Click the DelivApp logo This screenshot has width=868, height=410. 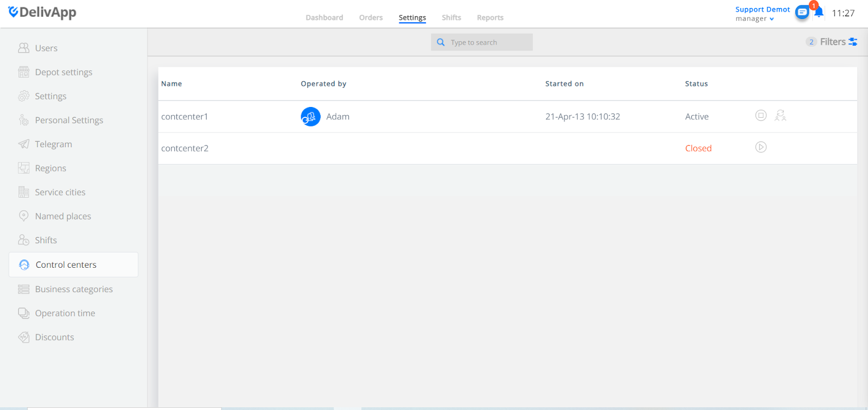pyautogui.click(x=42, y=12)
